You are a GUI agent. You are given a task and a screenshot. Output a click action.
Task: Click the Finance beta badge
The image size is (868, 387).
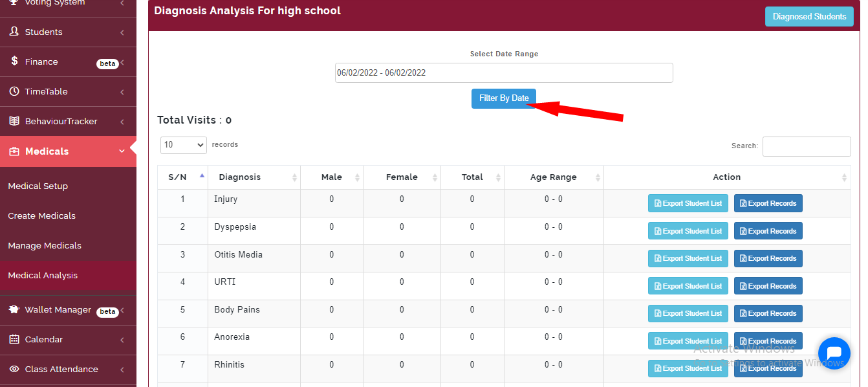click(107, 63)
